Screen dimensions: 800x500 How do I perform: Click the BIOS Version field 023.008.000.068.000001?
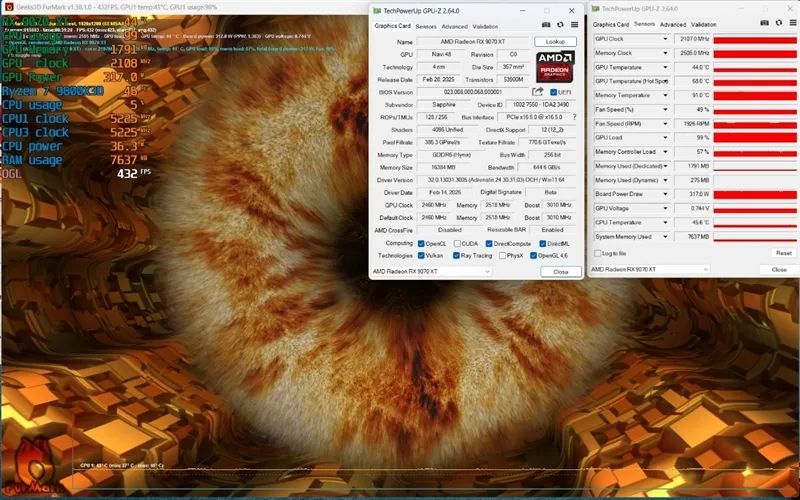pyautogui.click(x=473, y=92)
